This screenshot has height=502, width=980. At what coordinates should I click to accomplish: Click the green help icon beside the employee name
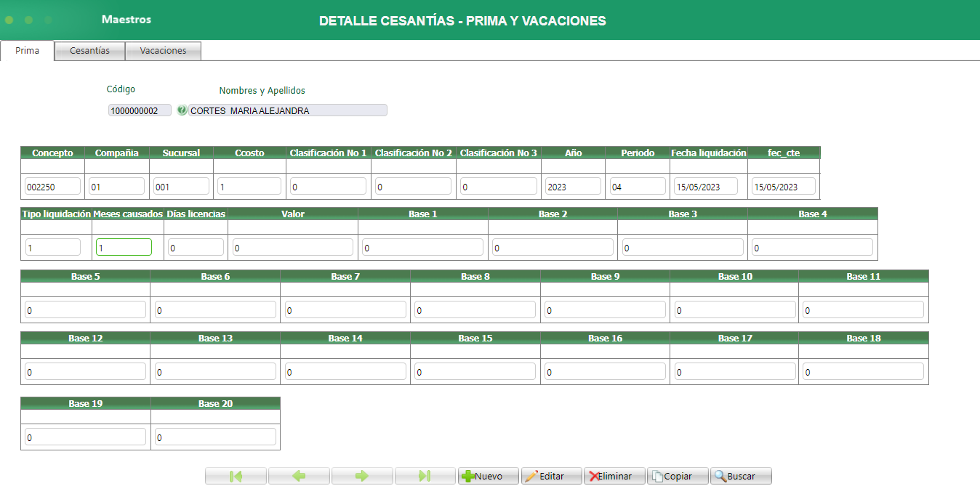(182, 110)
